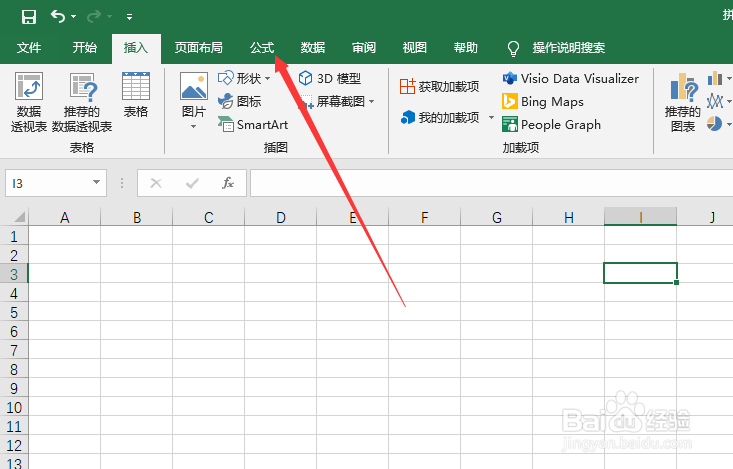The image size is (733, 469).
Task: Switch to the 视图 tab
Action: [415, 47]
